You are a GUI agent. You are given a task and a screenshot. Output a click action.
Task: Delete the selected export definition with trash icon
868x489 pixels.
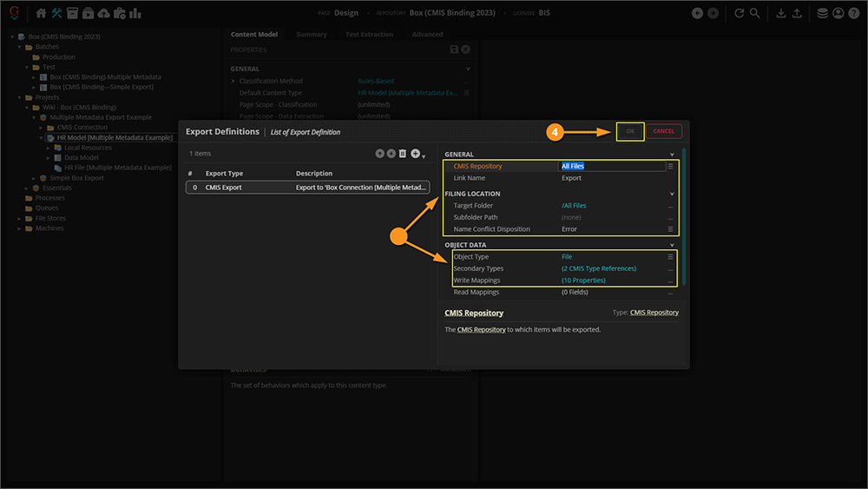click(x=403, y=154)
